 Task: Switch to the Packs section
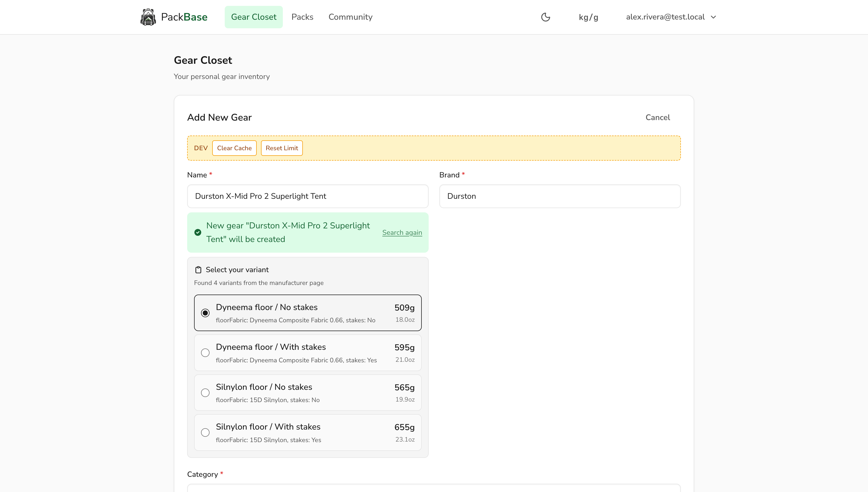[302, 17]
